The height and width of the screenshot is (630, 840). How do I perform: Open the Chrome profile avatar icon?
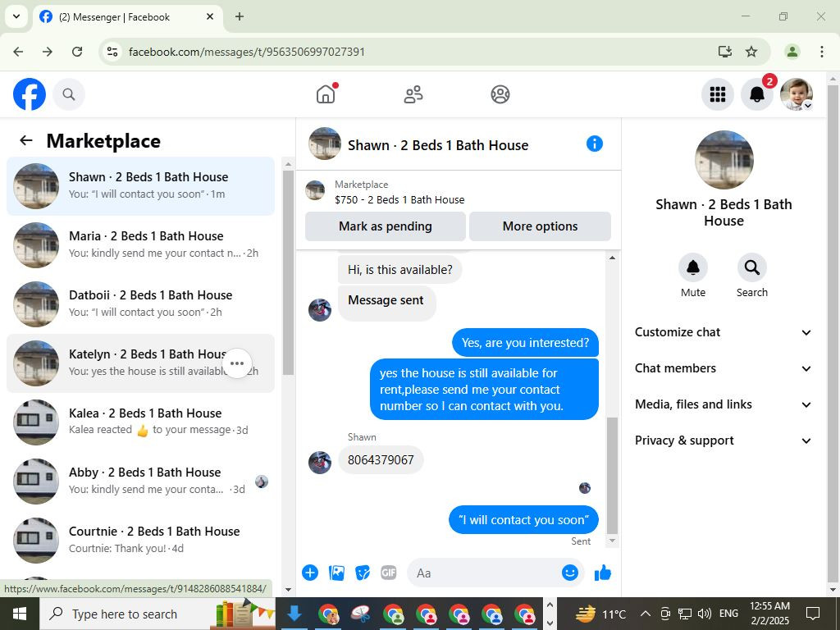792,52
